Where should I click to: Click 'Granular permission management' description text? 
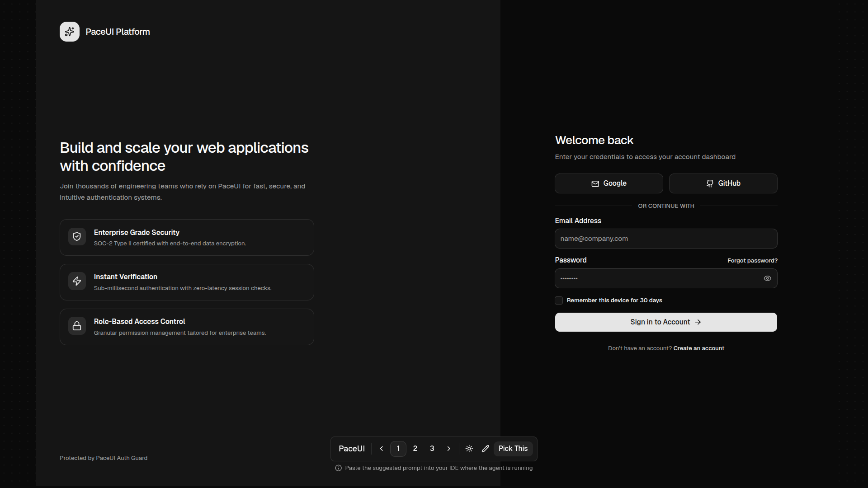click(x=180, y=333)
